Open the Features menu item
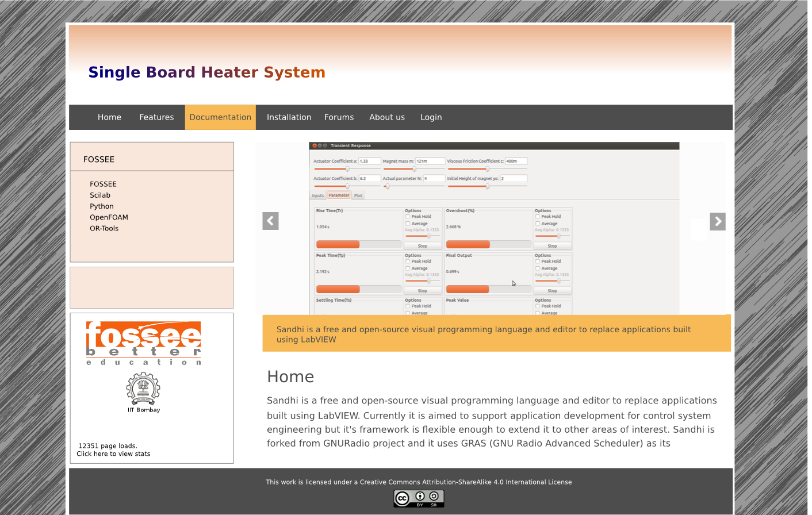The image size is (812, 515). [x=156, y=117]
